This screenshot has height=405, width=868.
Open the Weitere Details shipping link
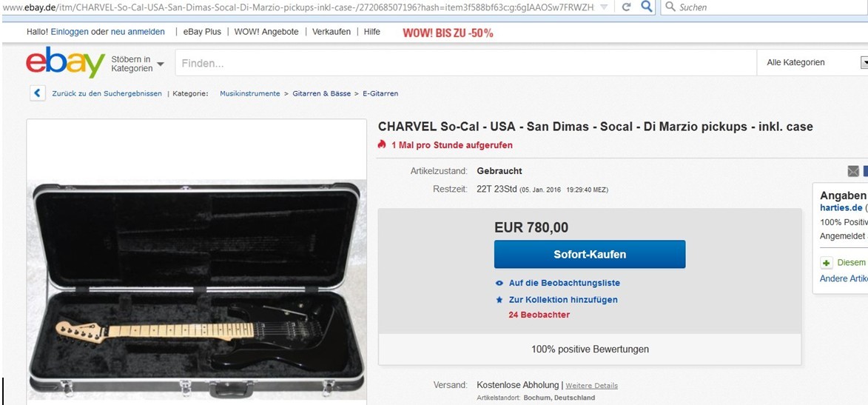591,386
